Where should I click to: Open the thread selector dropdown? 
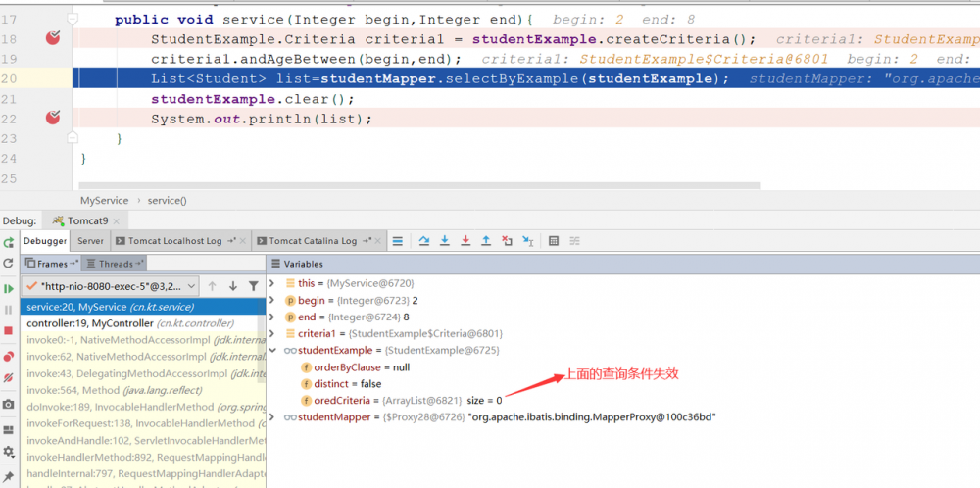pyautogui.click(x=111, y=286)
